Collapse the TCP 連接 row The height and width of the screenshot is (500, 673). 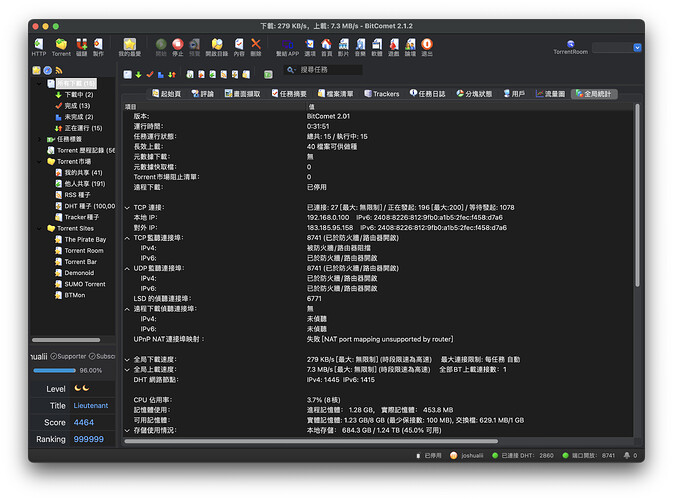[x=127, y=208]
